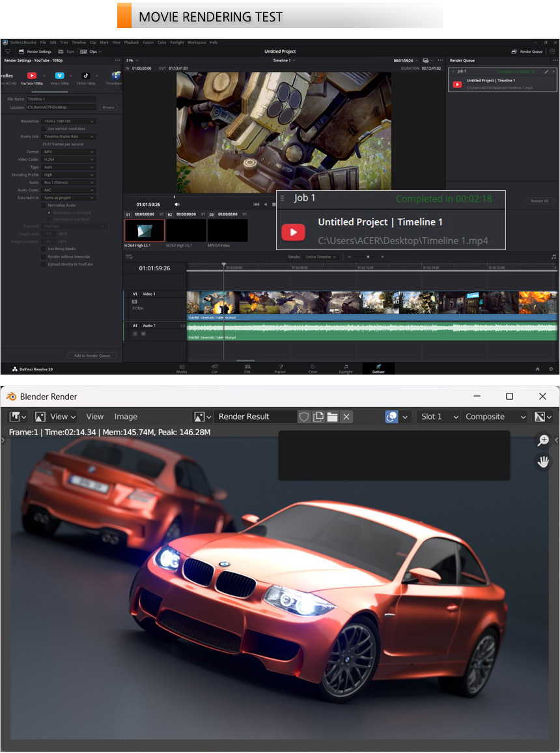This screenshot has height=753, width=560.
Task: Open the Slot 1 dropdown in Blender
Action: point(438,417)
